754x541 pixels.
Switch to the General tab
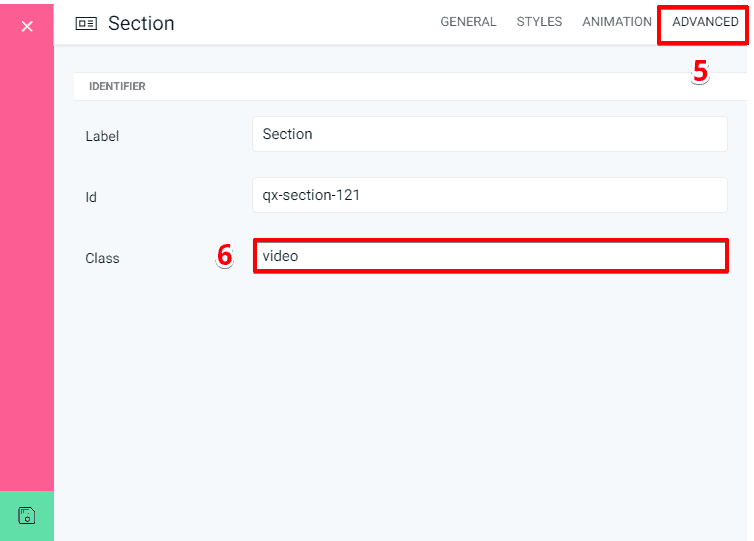(x=468, y=22)
